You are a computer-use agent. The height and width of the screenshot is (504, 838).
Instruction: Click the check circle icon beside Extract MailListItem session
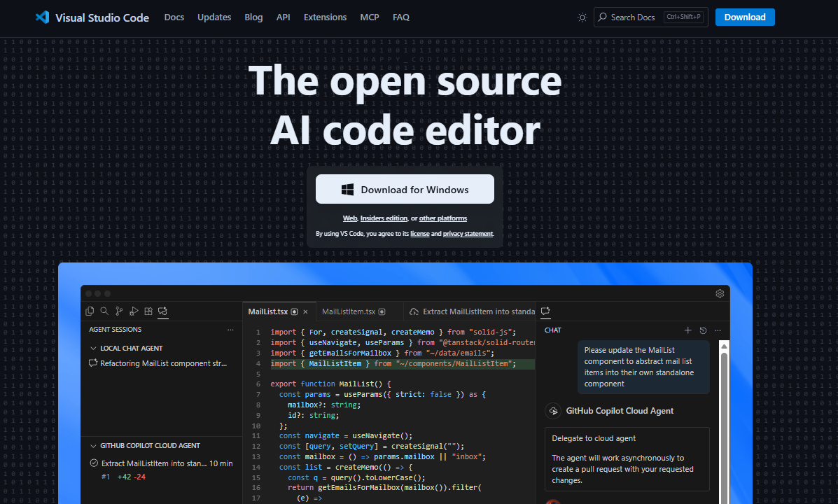click(94, 463)
